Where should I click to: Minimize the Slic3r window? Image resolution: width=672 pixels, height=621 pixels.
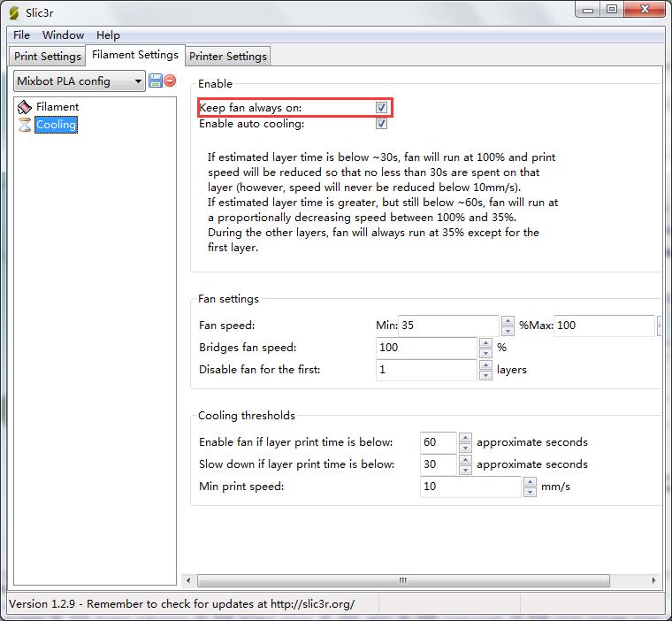pyautogui.click(x=588, y=9)
